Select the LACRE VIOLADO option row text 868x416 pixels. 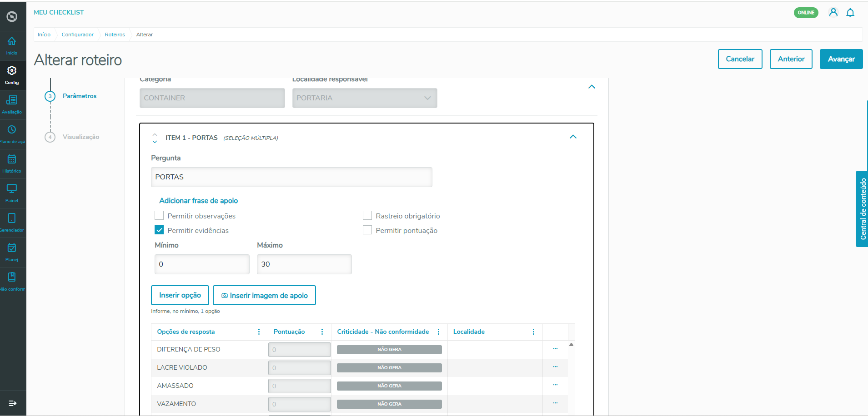(x=182, y=367)
